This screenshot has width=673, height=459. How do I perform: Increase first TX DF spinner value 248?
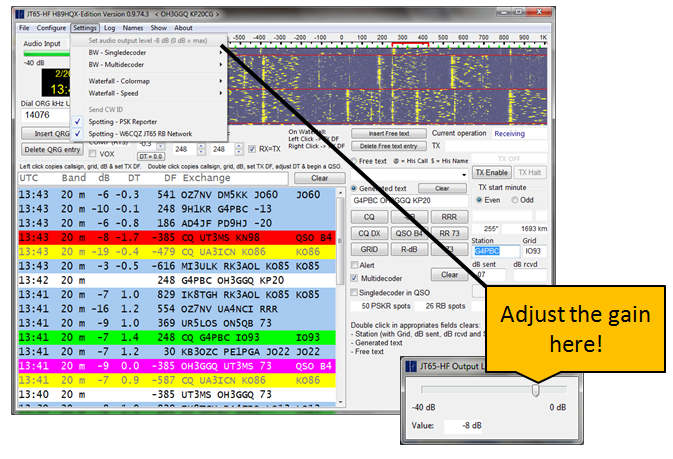click(201, 146)
